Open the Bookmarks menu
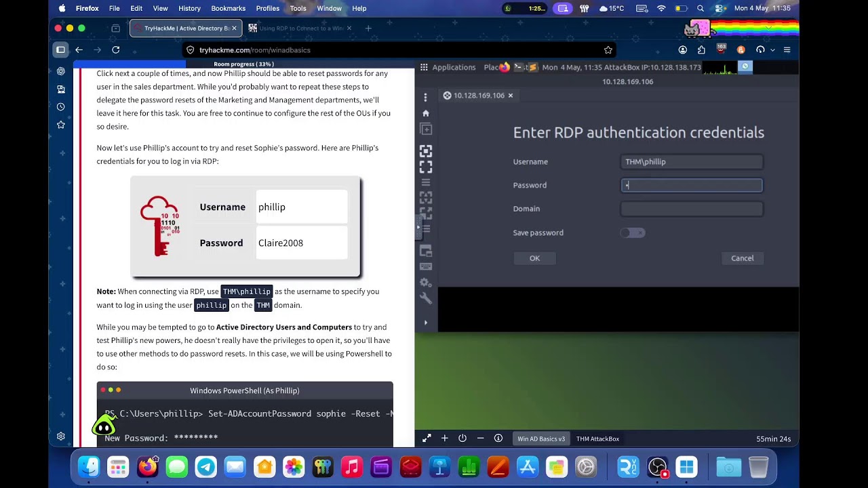Viewport: 868px width, 488px height. [228, 8]
